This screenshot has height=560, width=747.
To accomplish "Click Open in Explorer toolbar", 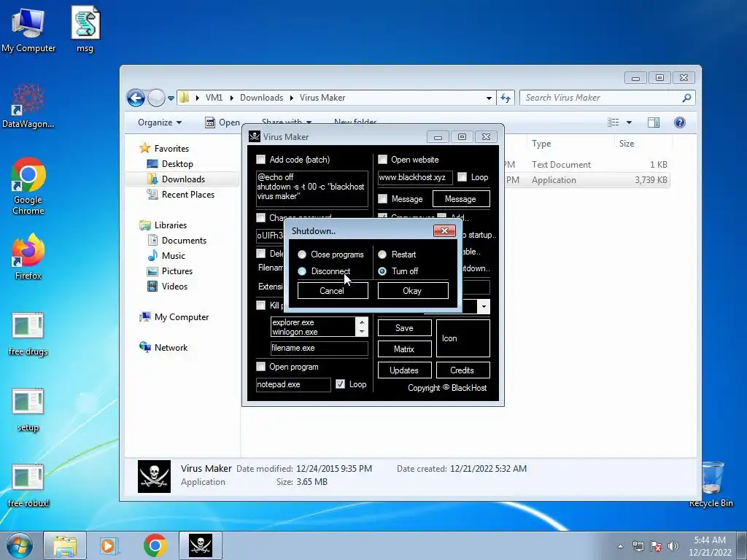I will pyautogui.click(x=222, y=122).
